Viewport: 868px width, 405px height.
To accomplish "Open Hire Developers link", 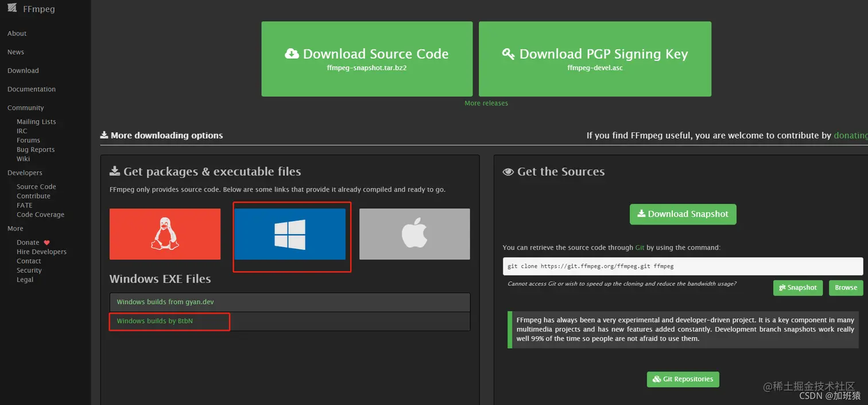I will [x=41, y=252].
